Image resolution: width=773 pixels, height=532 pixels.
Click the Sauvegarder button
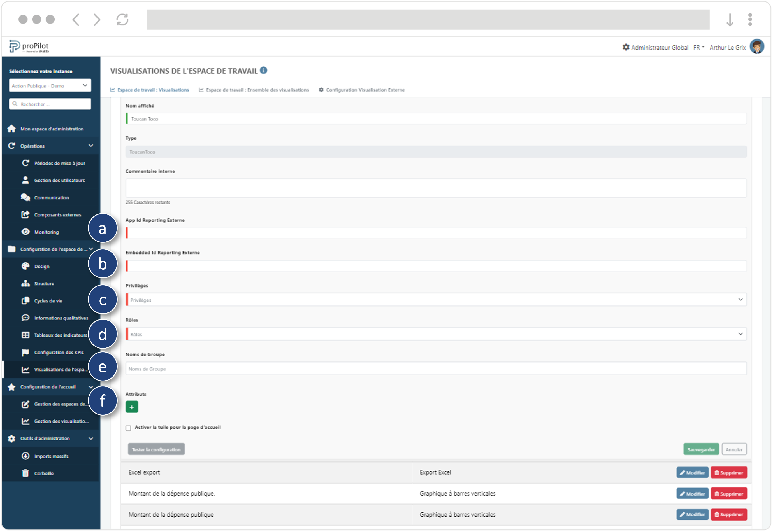(x=701, y=450)
